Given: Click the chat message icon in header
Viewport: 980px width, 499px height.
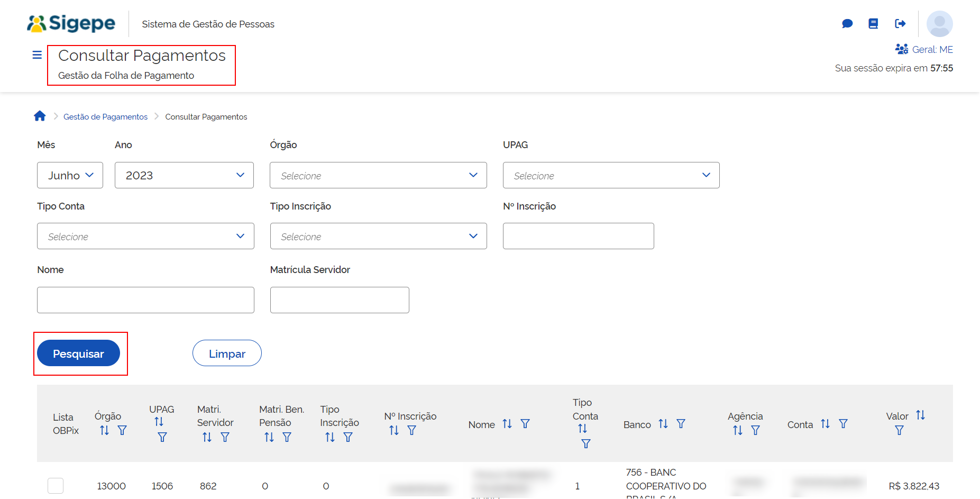Looking at the screenshot, I should 847,24.
